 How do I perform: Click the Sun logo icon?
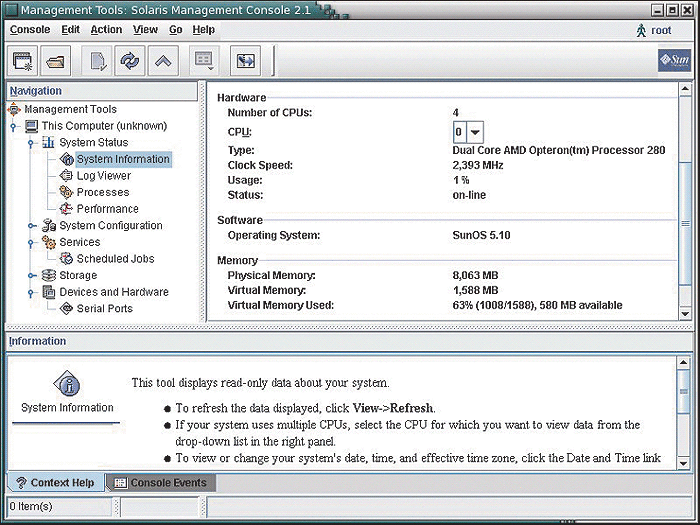coord(674,60)
